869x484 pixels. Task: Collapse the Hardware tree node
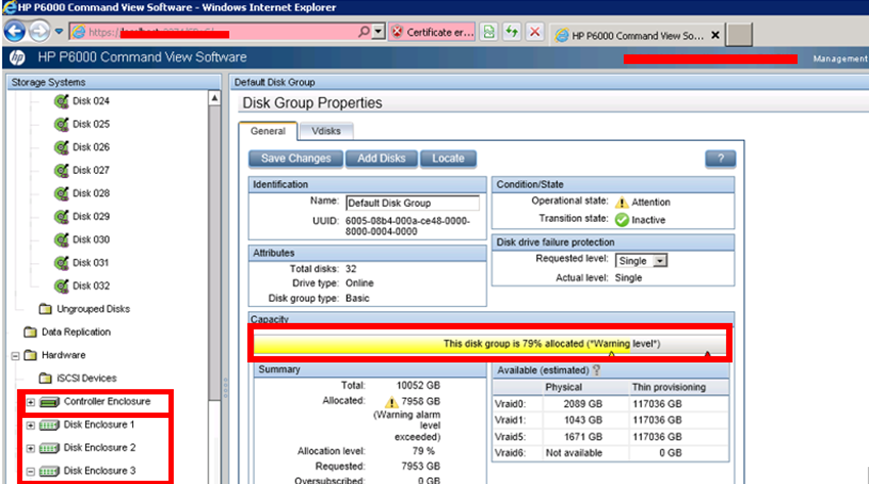16,355
